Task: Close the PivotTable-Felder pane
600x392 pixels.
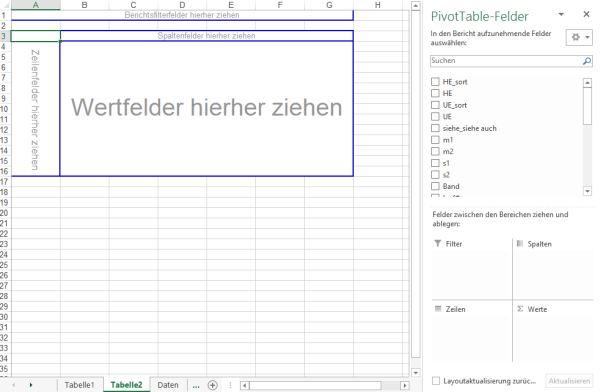Action: (586, 14)
